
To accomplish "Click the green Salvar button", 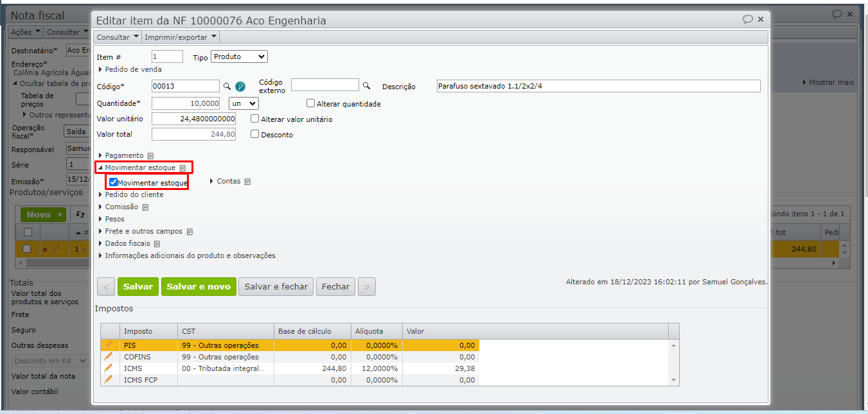I will click(x=138, y=286).
